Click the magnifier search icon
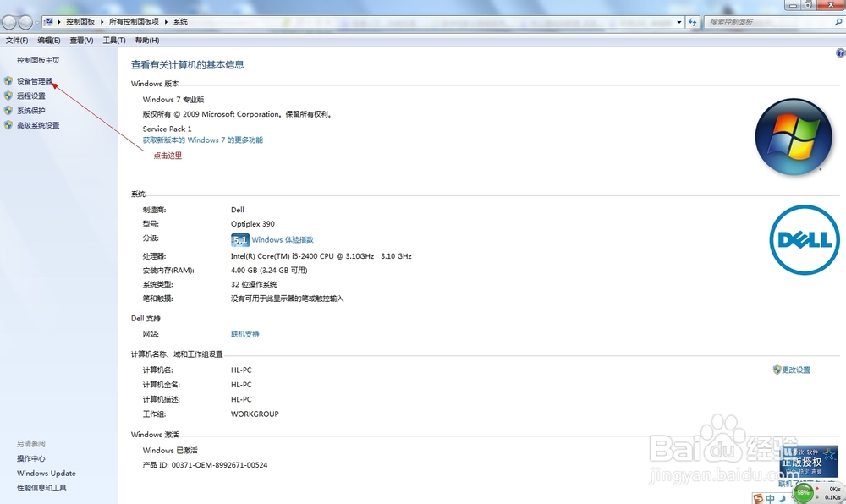This screenshot has height=504, width=846. pyautogui.click(x=838, y=22)
